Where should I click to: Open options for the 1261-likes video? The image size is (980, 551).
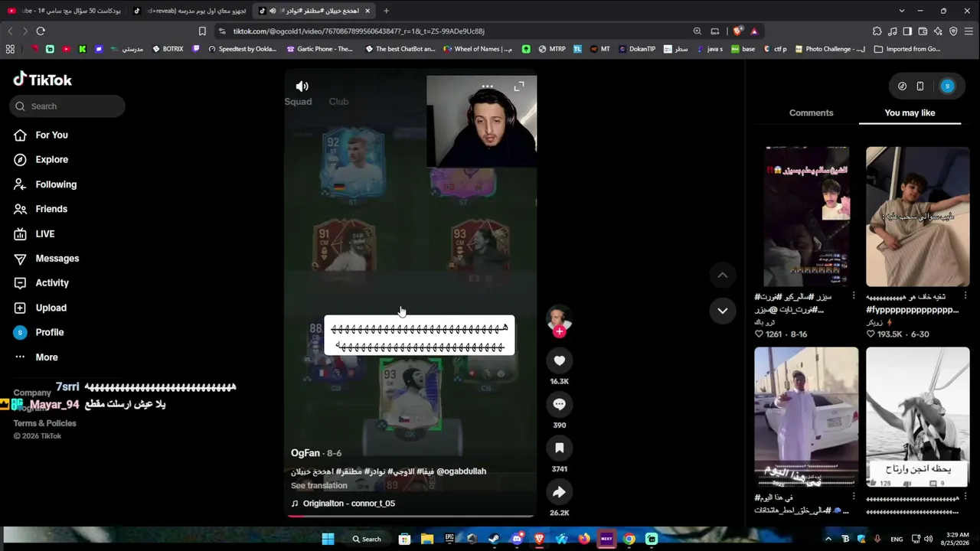(854, 296)
